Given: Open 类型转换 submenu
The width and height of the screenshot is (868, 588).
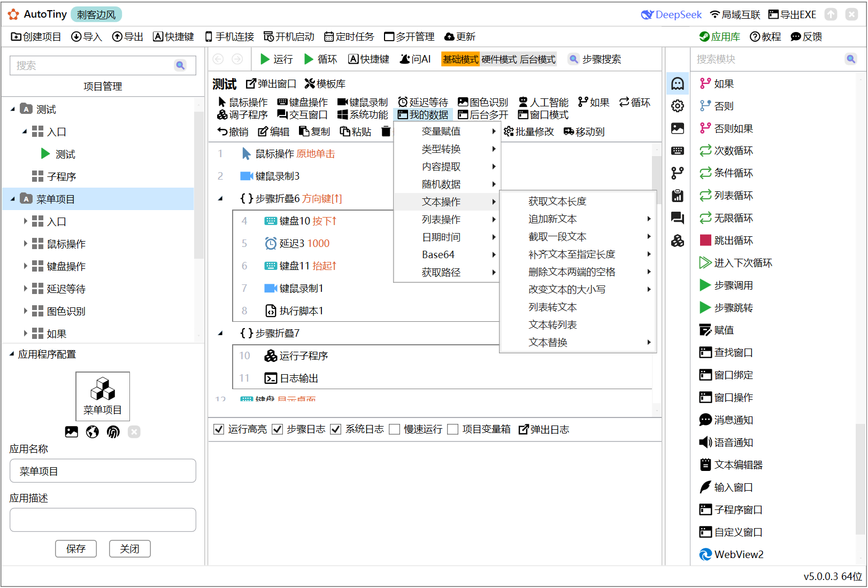Looking at the screenshot, I should [x=447, y=149].
